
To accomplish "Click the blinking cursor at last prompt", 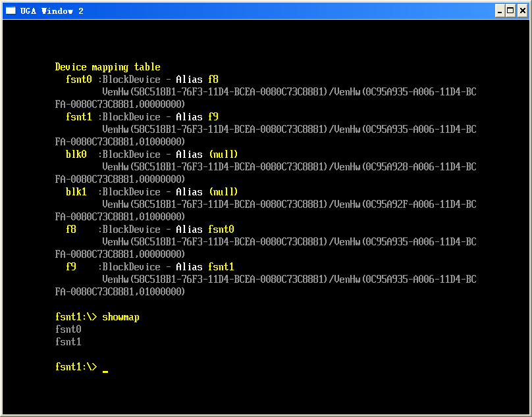I will [x=105, y=372].
